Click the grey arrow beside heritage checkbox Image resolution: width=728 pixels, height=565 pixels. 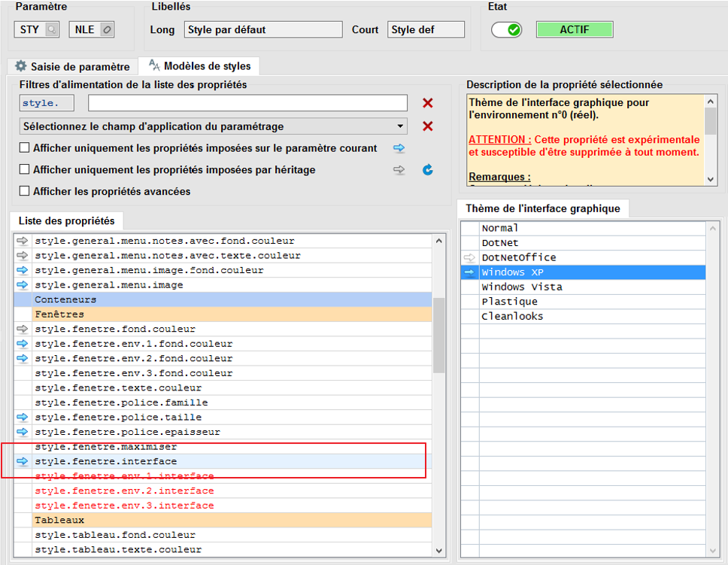[399, 169]
